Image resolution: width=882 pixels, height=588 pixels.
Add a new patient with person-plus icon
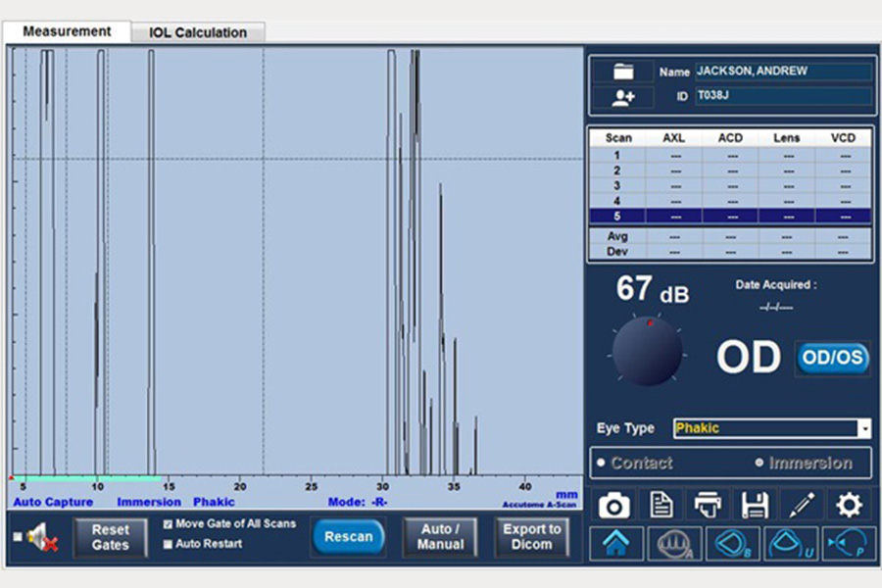[623, 97]
